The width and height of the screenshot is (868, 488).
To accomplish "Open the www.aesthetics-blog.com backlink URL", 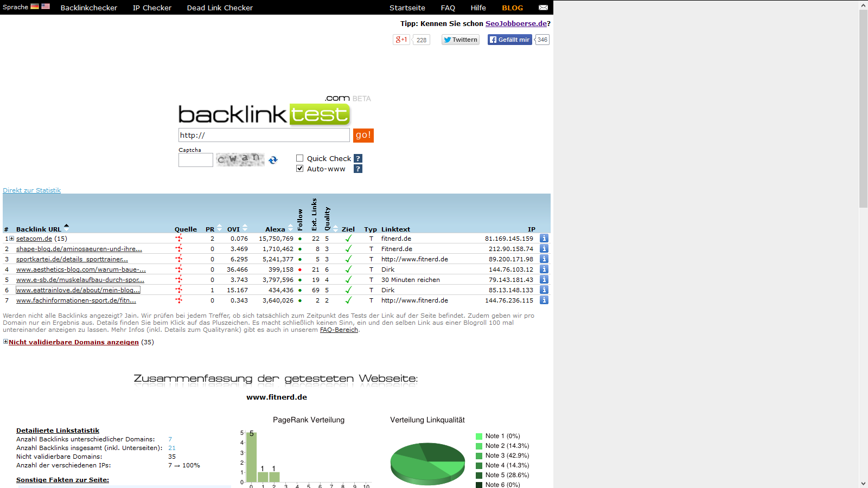I will [x=81, y=269].
